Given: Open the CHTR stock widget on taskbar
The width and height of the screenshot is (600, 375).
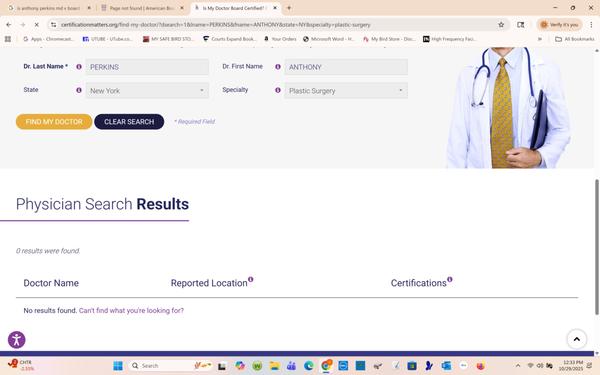Looking at the screenshot, I should click(x=21, y=365).
